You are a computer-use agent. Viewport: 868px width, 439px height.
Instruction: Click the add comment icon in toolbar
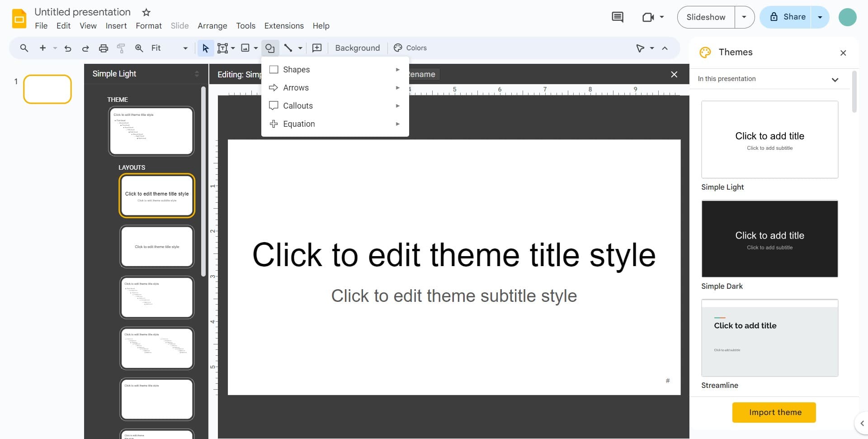click(317, 48)
